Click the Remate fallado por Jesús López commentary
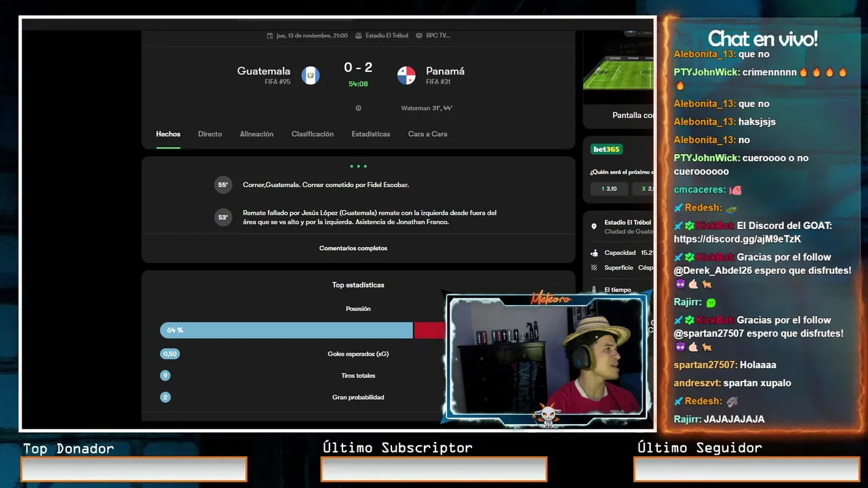The image size is (868, 488). 370,218
